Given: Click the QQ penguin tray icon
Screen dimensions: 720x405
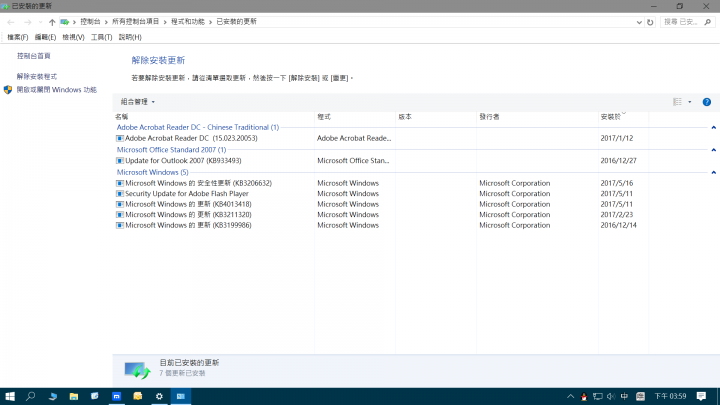Looking at the screenshot, I should 584,397.
